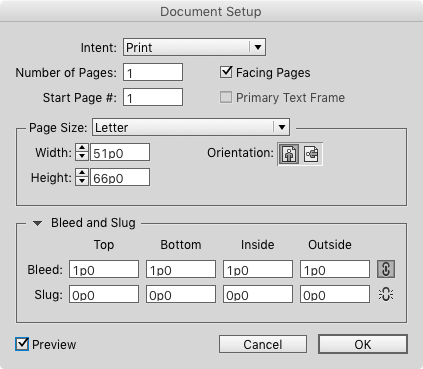The height and width of the screenshot is (369, 423).
Task: Click the Start Page # field
Action: pyautogui.click(x=153, y=97)
